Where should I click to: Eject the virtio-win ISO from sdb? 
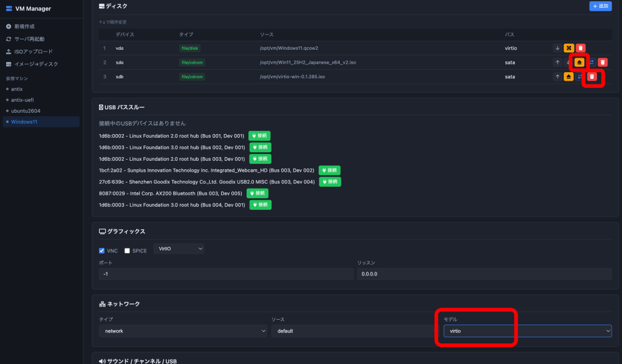[x=569, y=77]
